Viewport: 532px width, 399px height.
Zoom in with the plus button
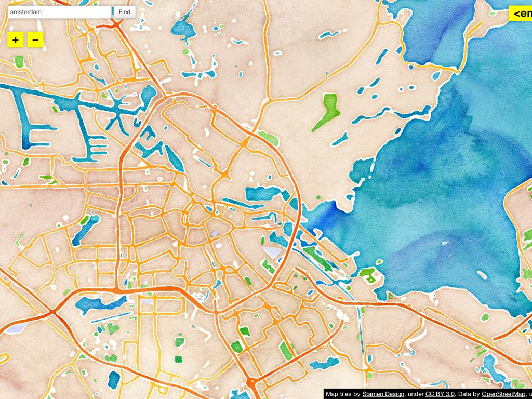[x=15, y=39]
